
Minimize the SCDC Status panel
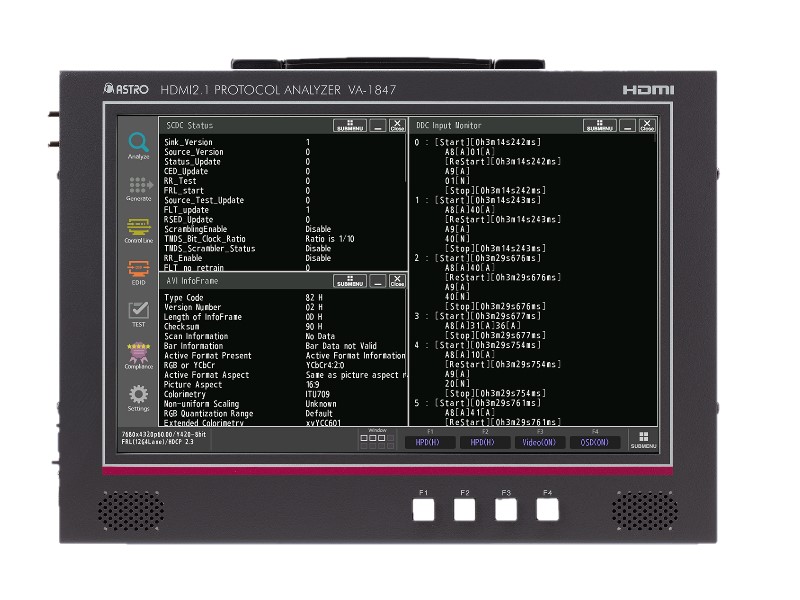pos(378,126)
